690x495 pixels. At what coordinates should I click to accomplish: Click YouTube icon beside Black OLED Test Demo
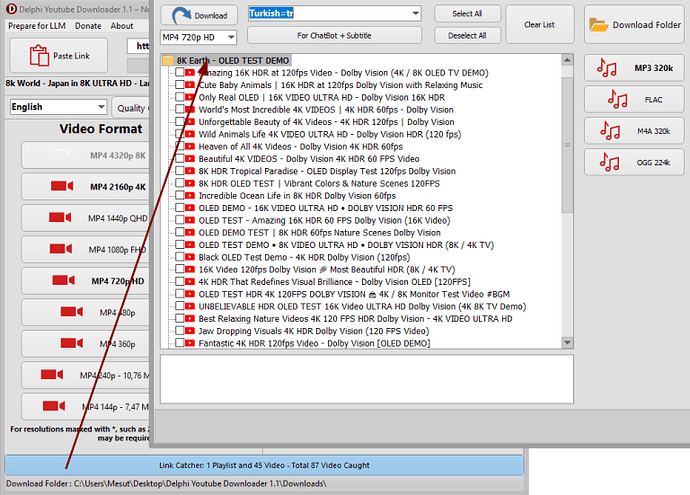[190, 257]
